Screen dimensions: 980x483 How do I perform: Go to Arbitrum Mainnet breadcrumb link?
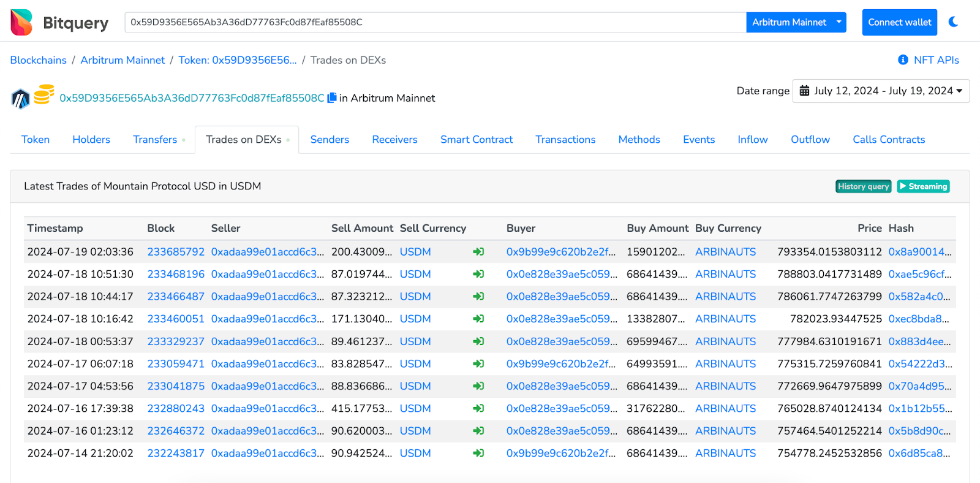pos(123,60)
